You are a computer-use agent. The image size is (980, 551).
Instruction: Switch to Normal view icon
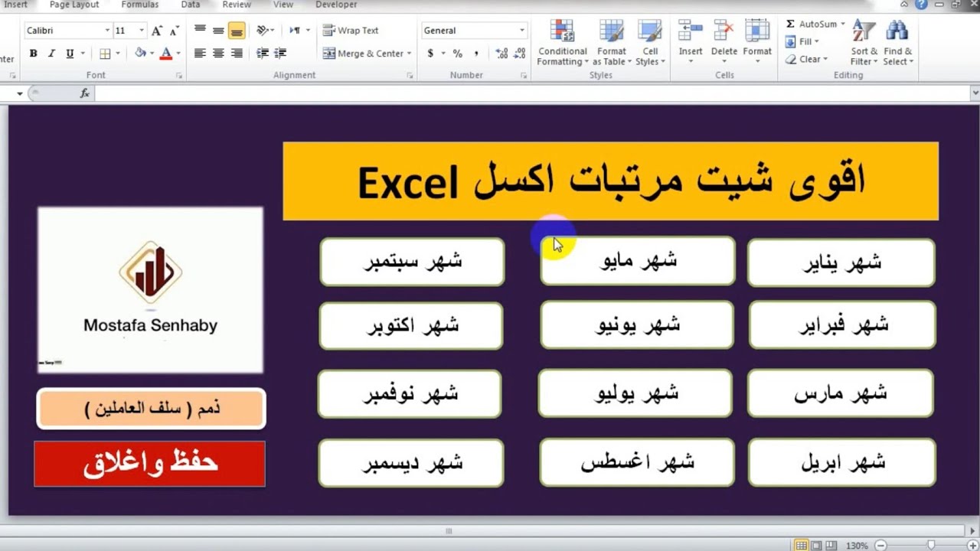pos(801,546)
